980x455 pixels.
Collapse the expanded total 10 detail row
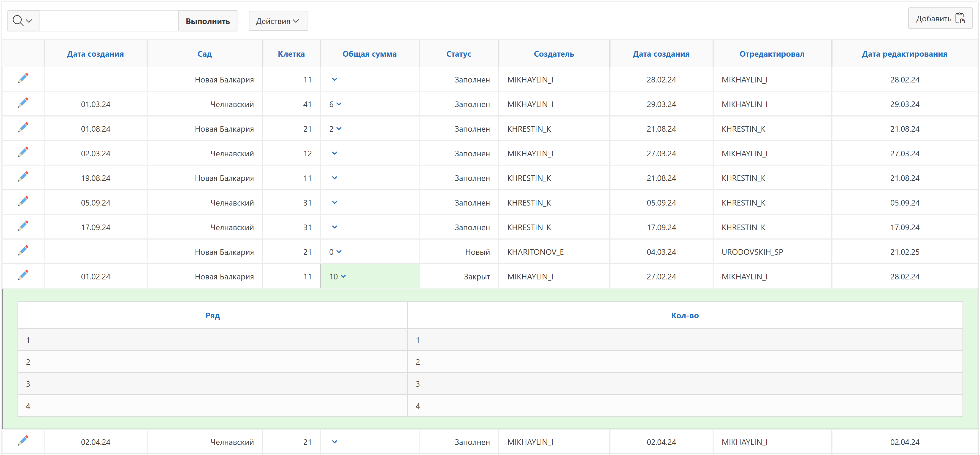tap(343, 276)
